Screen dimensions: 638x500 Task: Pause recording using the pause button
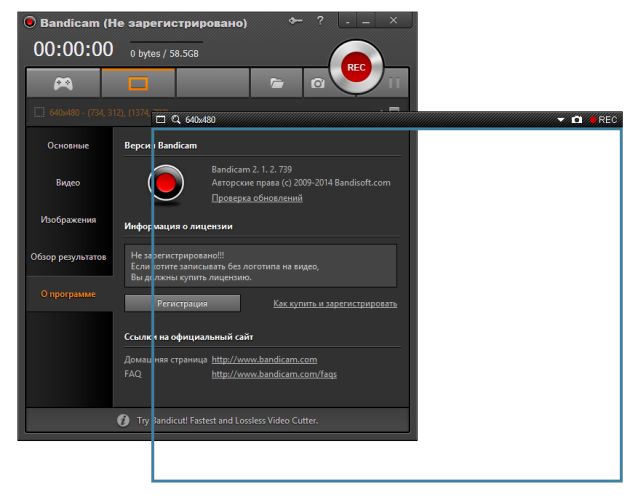coord(394,83)
